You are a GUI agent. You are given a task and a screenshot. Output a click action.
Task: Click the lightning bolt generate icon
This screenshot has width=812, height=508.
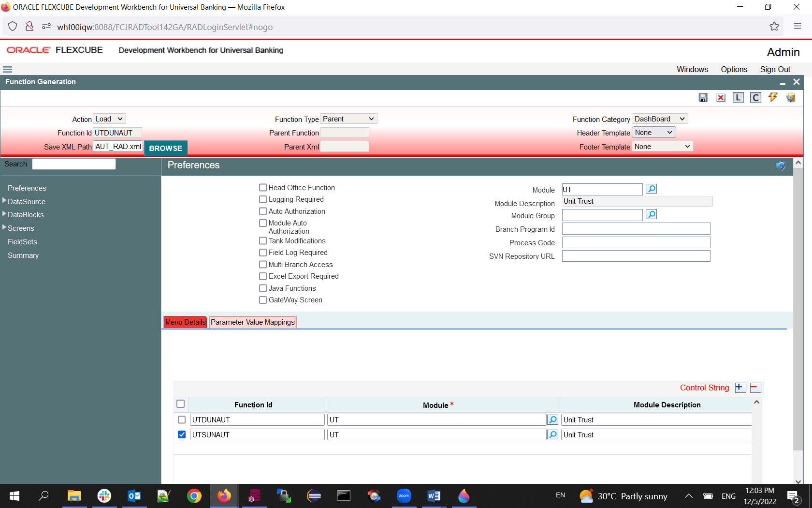point(773,97)
